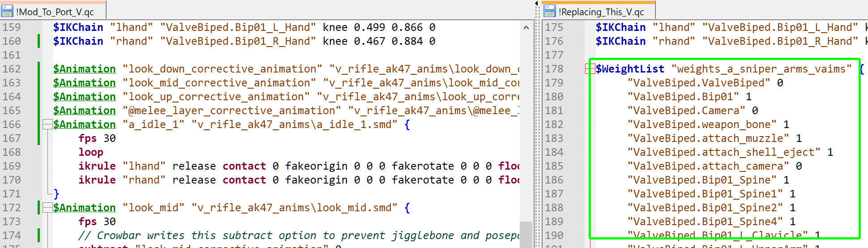Click "ValveBiped.attach_camera" entry
This screenshot has height=248, width=868.
click(x=708, y=166)
